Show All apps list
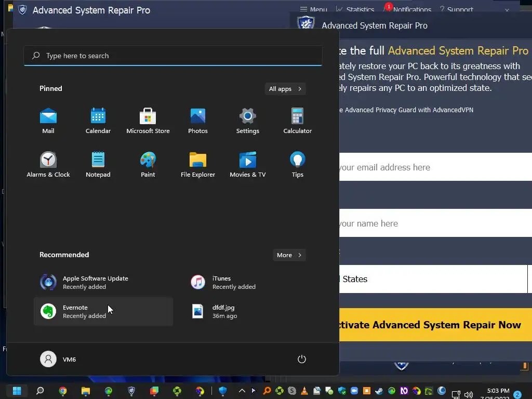This screenshot has width=532, height=399. [x=285, y=89]
